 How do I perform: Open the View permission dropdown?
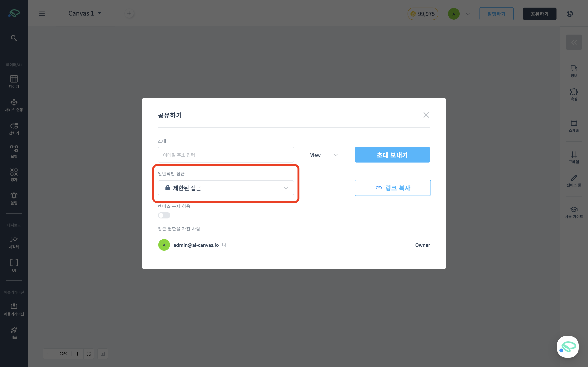coord(324,155)
